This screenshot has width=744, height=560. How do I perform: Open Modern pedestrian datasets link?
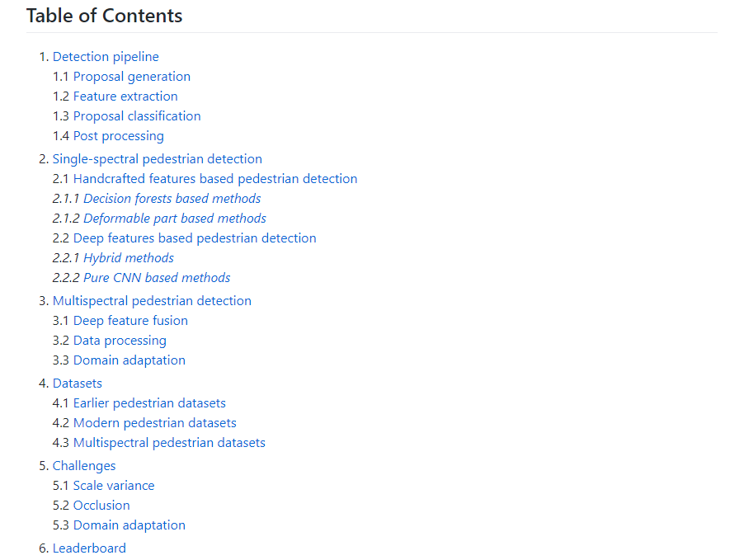pos(154,423)
